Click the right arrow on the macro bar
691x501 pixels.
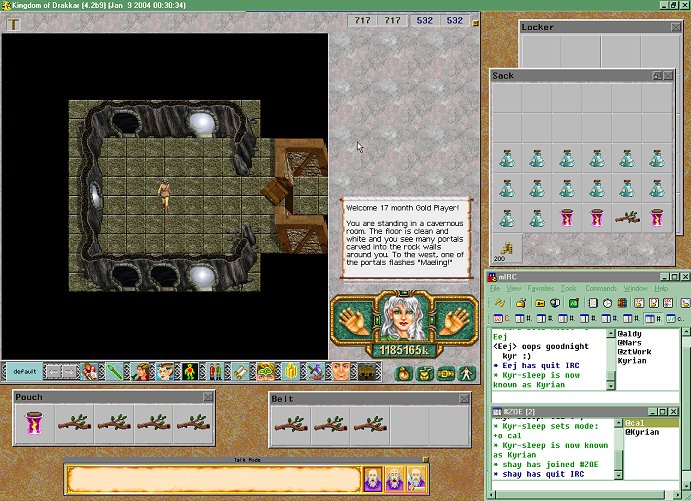coord(70,372)
